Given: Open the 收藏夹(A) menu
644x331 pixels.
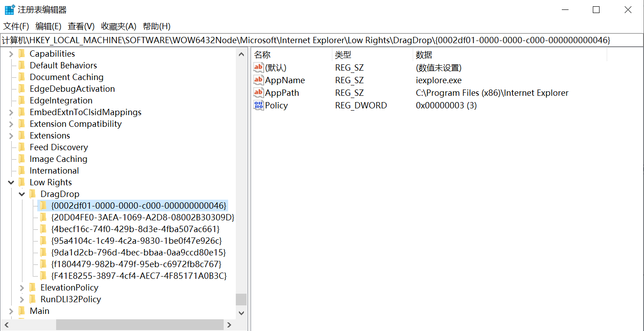Looking at the screenshot, I should pyautogui.click(x=119, y=26).
